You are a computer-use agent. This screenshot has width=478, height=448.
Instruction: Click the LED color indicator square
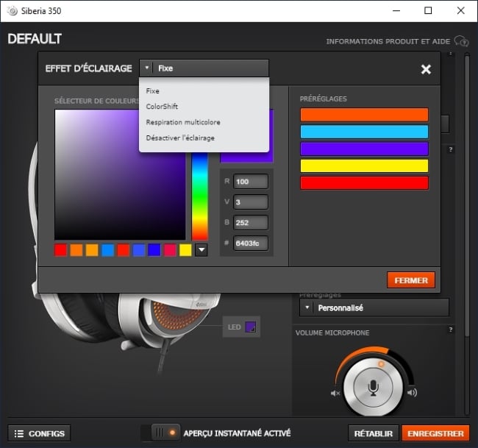coord(251,327)
